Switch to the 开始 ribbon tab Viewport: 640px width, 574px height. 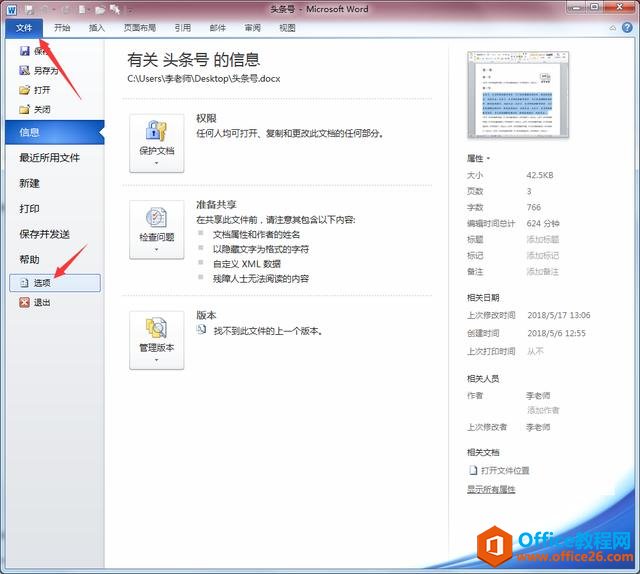(62, 28)
